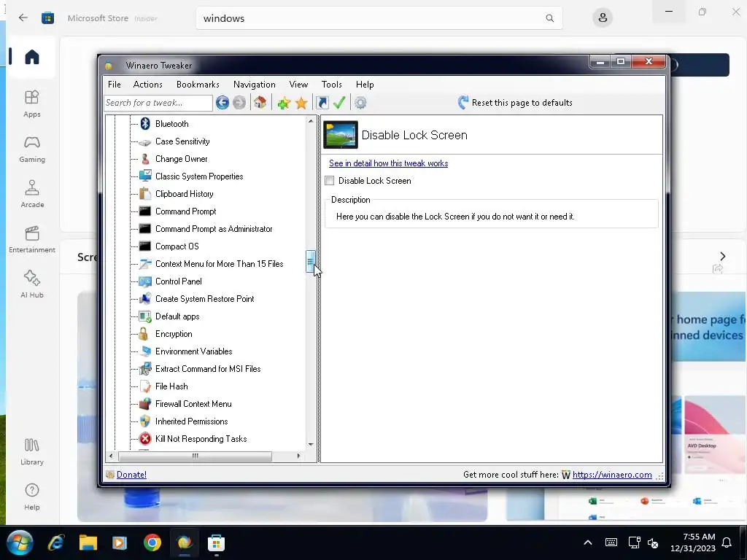Click the Donate! link
The image size is (747, 560).
click(x=131, y=474)
